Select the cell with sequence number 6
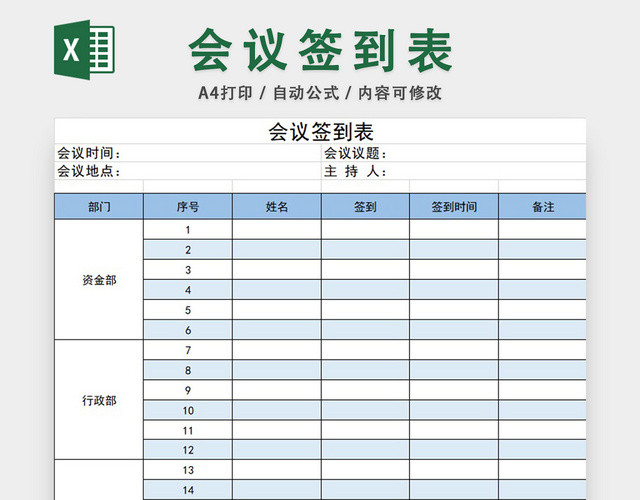Image resolution: width=640 pixels, height=500 pixels. pyautogui.click(x=188, y=330)
